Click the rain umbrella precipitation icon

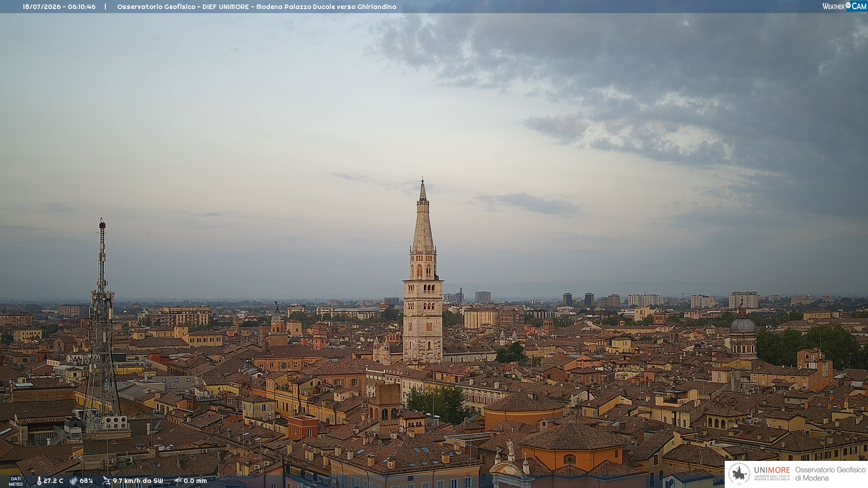(x=178, y=481)
